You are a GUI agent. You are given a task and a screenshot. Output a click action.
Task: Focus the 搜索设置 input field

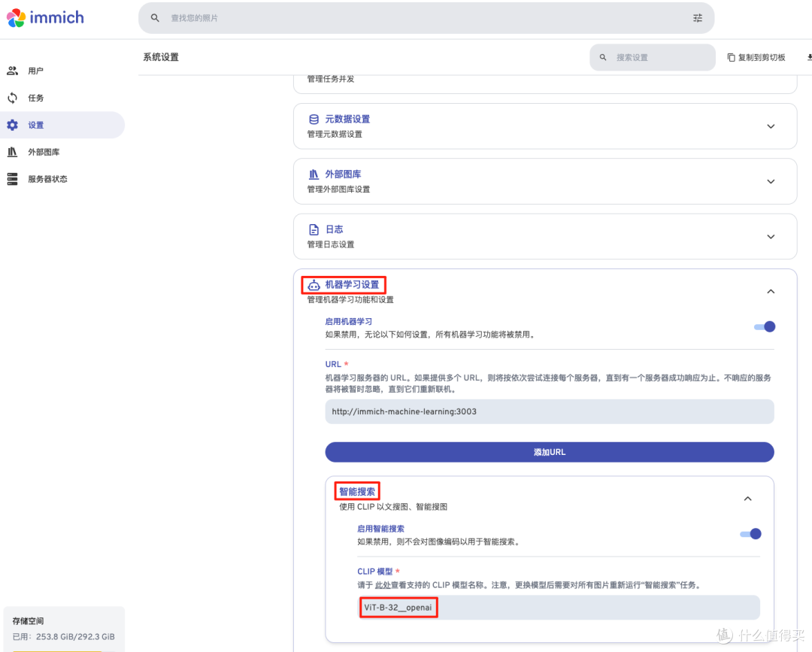pos(653,57)
